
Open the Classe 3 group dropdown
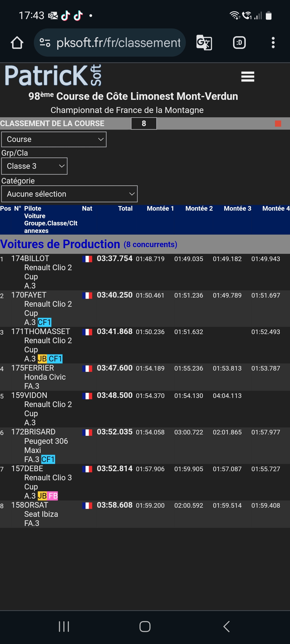(x=34, y=166)
